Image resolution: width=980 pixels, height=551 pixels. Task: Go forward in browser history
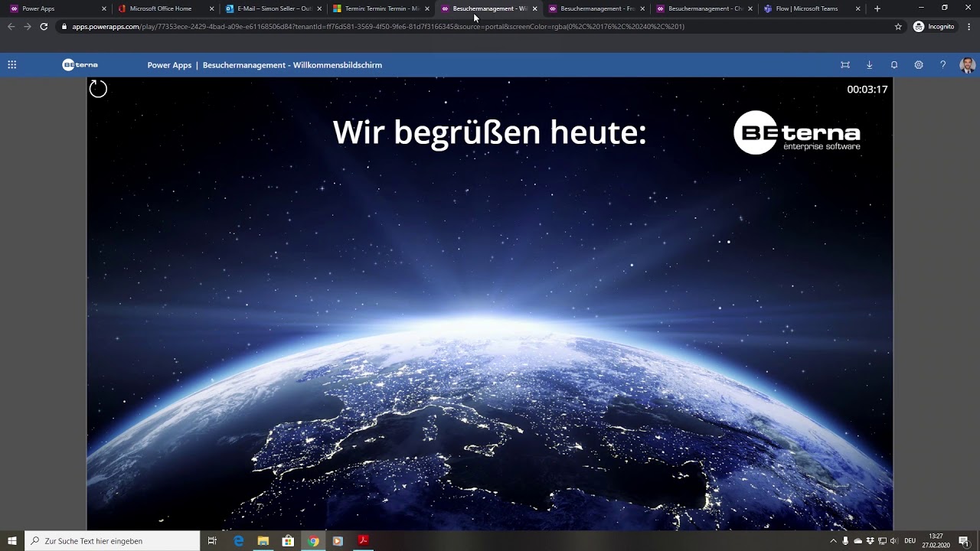pyautogui.click(x=28, y=26)
